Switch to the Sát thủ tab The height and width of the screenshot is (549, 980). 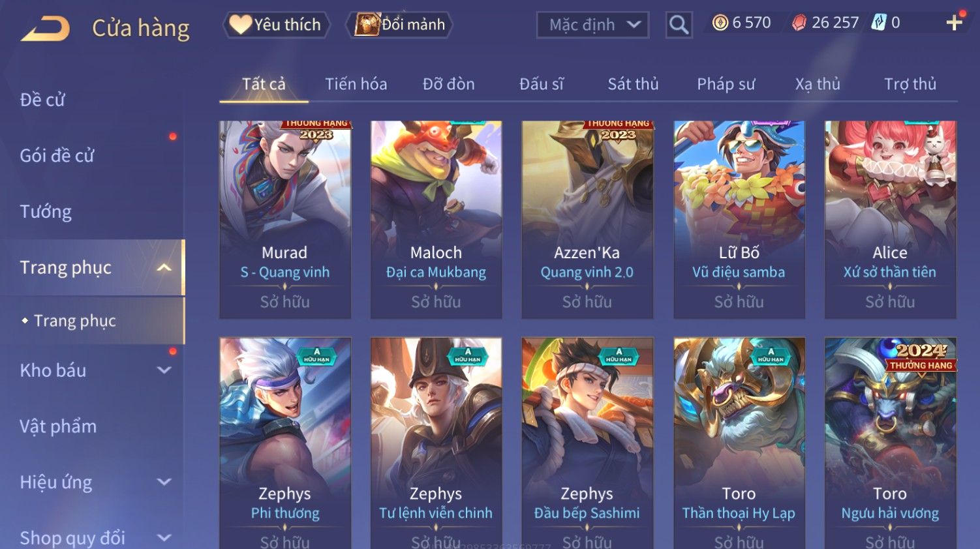coord(633,84)
